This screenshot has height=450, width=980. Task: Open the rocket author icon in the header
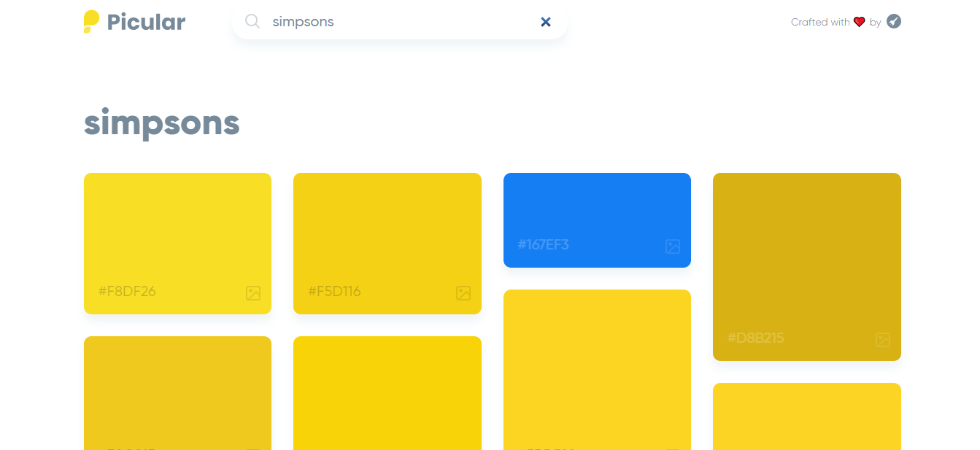tap(894, 22)
